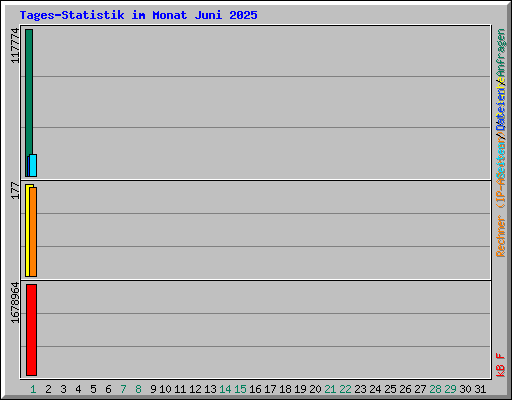Click green day 22 on the x-axis
Image resolution: width=512 pixels, height=400 pixels.
(x=345, y=389)
